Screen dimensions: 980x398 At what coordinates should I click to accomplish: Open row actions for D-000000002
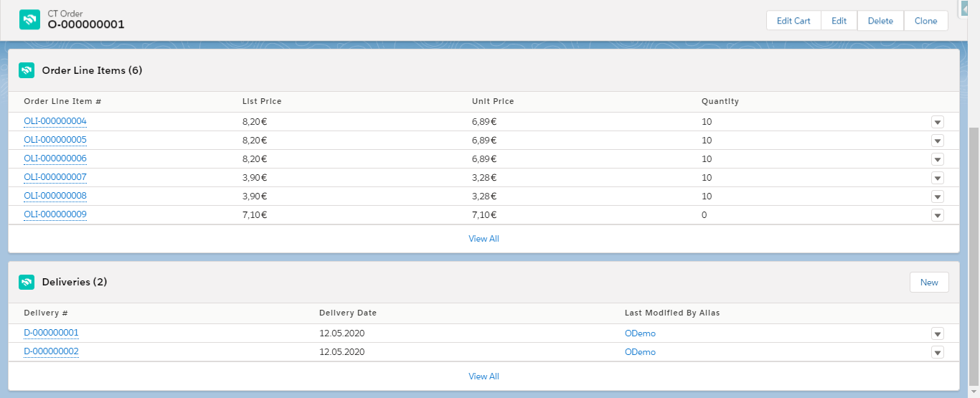coord(937,352)
